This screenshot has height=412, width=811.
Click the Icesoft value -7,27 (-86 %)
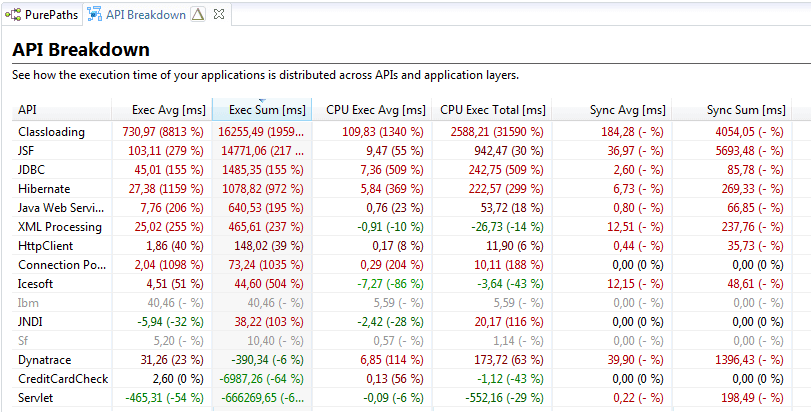(x=390, y=285)
